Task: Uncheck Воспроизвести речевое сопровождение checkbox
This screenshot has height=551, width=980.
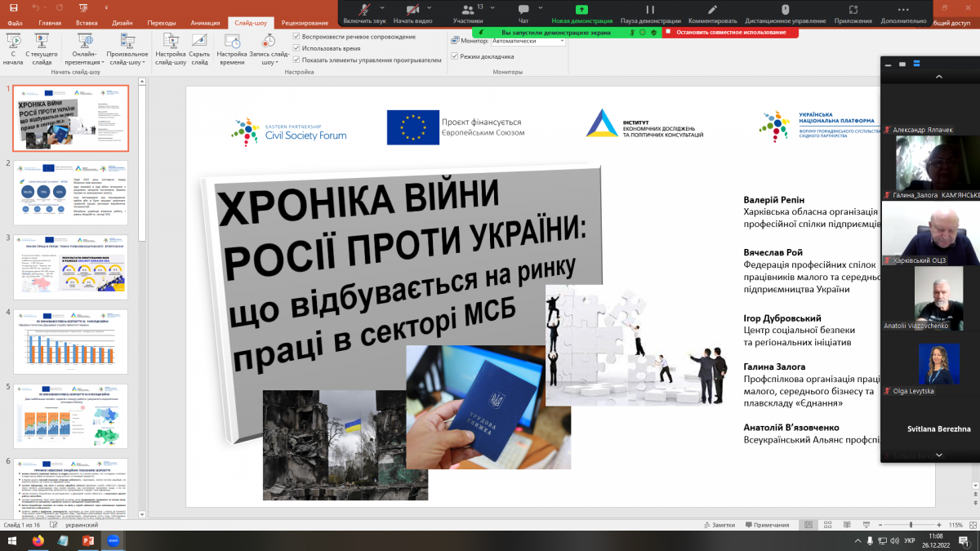Action: (296, 37)
